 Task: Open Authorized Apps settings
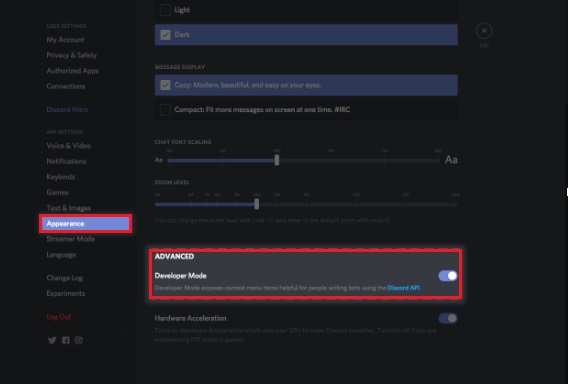pos(72,71)
